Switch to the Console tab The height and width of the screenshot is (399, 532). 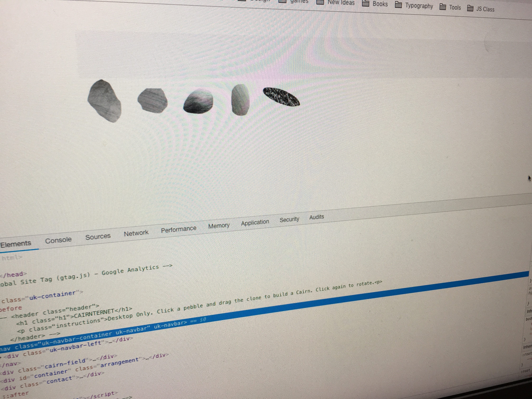click(x=58, y=240)
